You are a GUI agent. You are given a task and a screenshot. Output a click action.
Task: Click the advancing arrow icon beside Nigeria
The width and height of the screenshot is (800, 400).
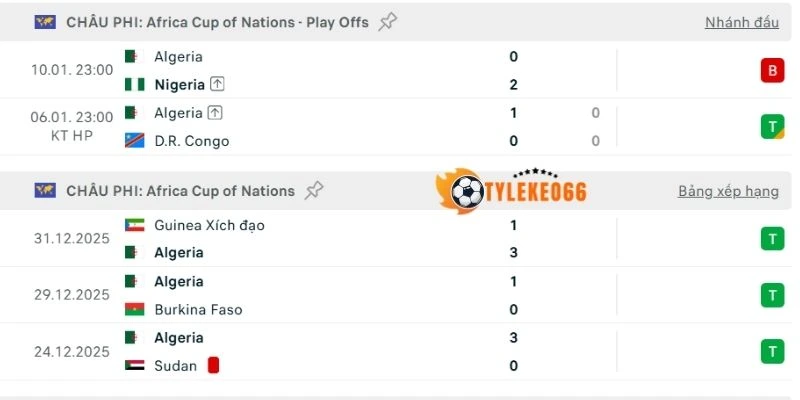tap(217, 85)
